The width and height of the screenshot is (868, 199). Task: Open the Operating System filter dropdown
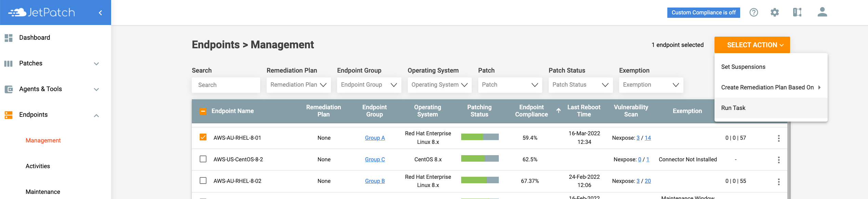pyautogui.click(x=440, y=85)
